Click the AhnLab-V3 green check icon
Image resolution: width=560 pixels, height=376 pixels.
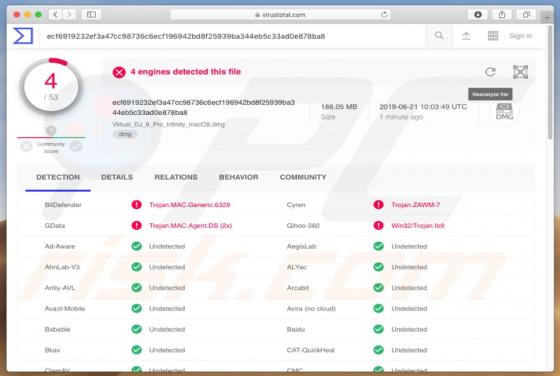(136, 267)
